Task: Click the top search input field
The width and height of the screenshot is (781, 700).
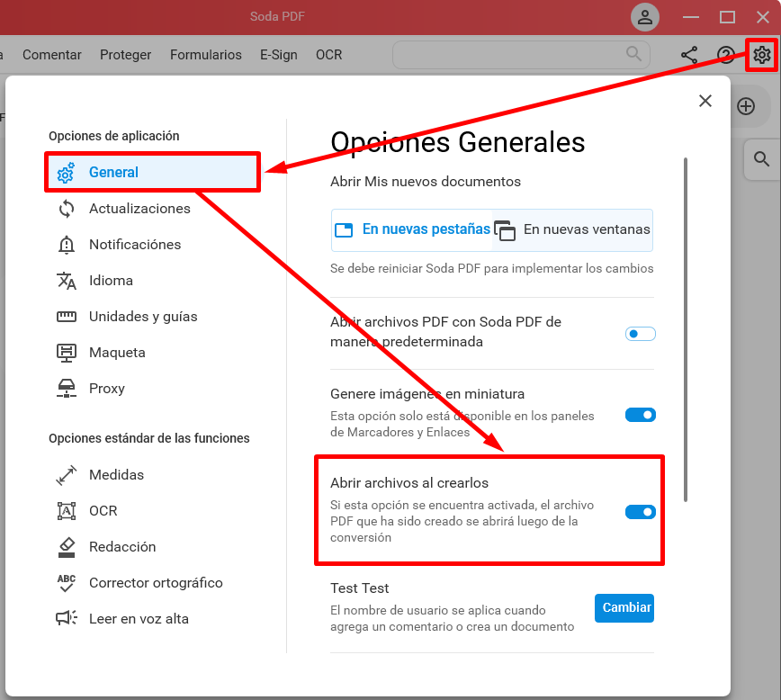Action: tap(521, 55)
